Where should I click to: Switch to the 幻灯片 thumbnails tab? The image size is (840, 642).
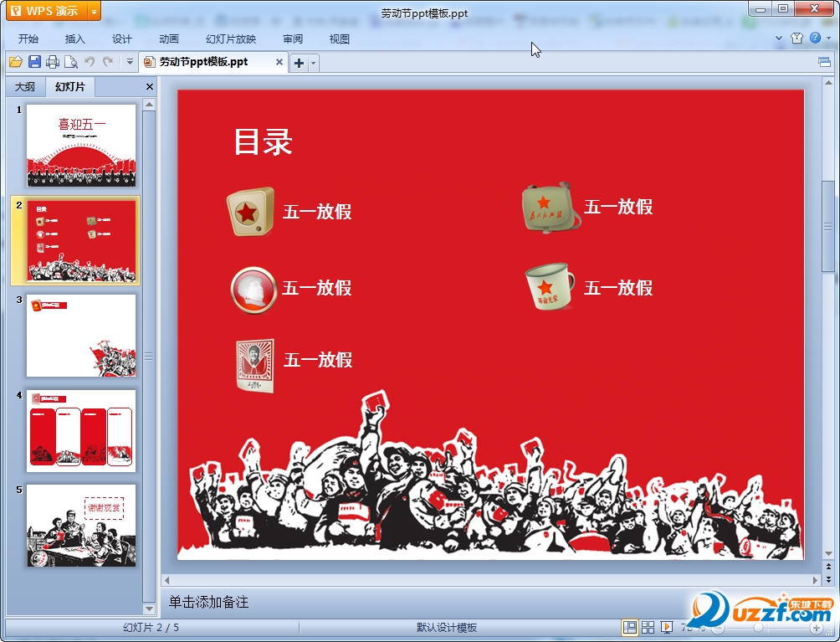click(x=70, y=87)
